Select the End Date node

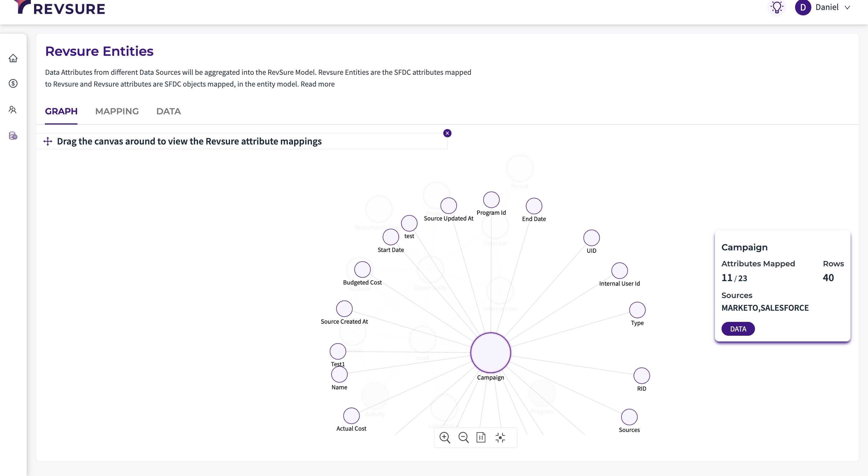click(x=534, y=206)
